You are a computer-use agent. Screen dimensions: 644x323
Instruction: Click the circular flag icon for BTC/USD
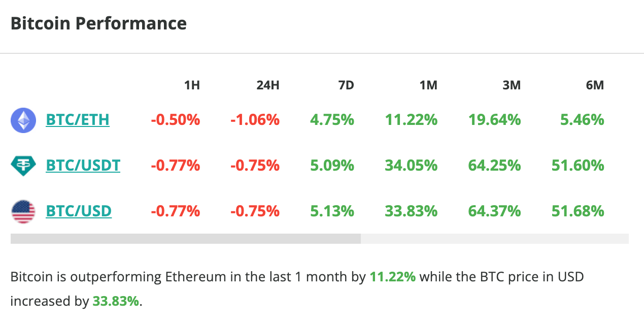point(23,210)
